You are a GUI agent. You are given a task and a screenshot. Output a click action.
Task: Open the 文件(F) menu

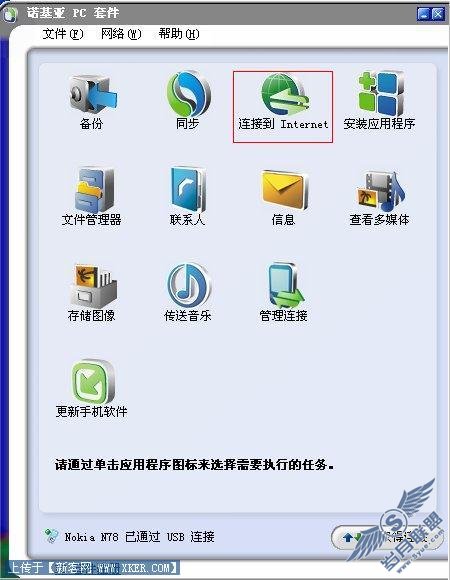[x=63, y=34]
